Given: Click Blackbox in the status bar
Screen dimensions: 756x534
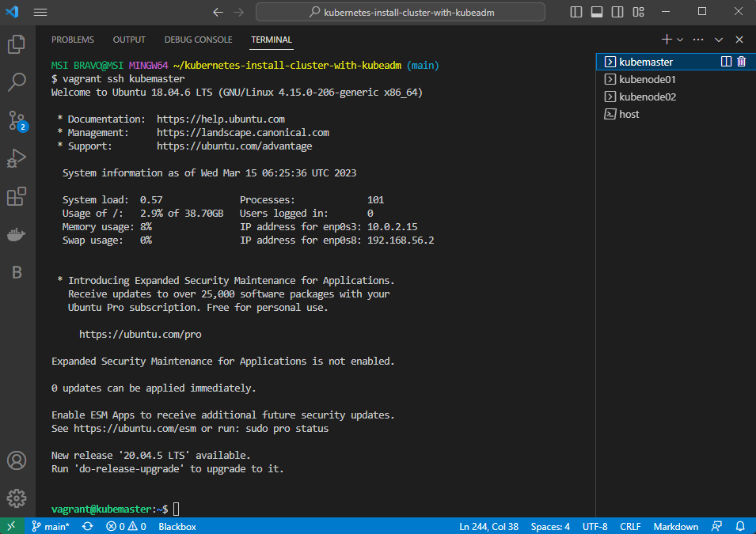Looking at the screenshot, I should (x=177, y=526).
